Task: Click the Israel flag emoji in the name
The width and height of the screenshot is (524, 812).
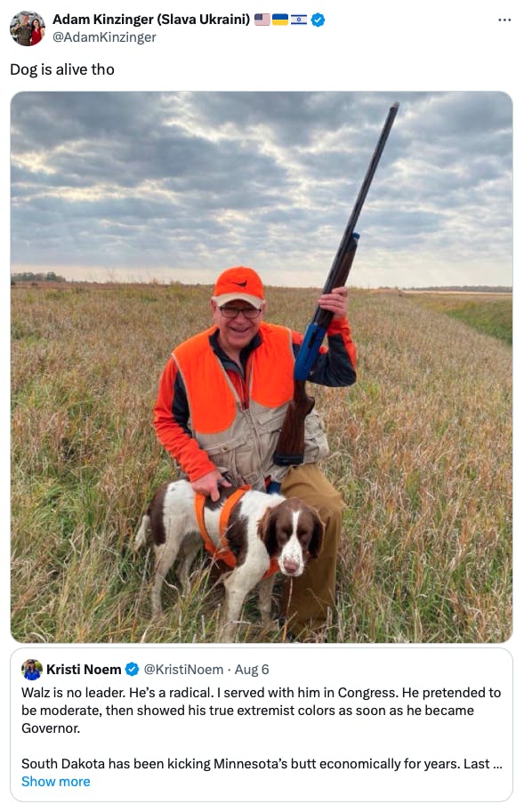Action: [299, 20]
